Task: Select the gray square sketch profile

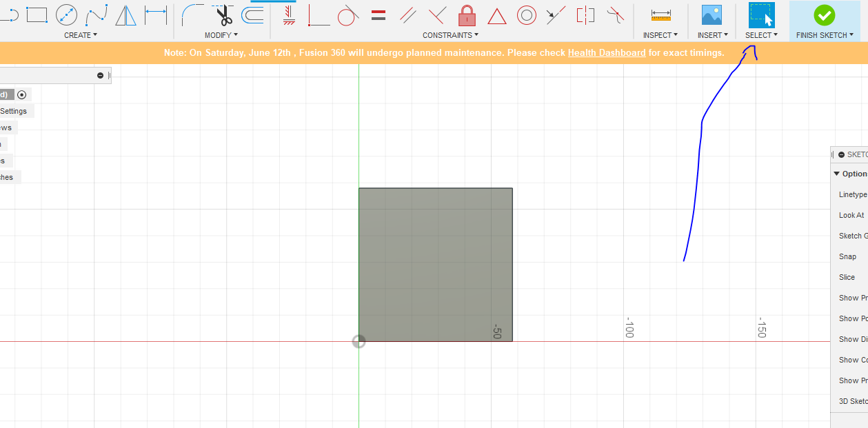Action: click(x=435, y=265)
